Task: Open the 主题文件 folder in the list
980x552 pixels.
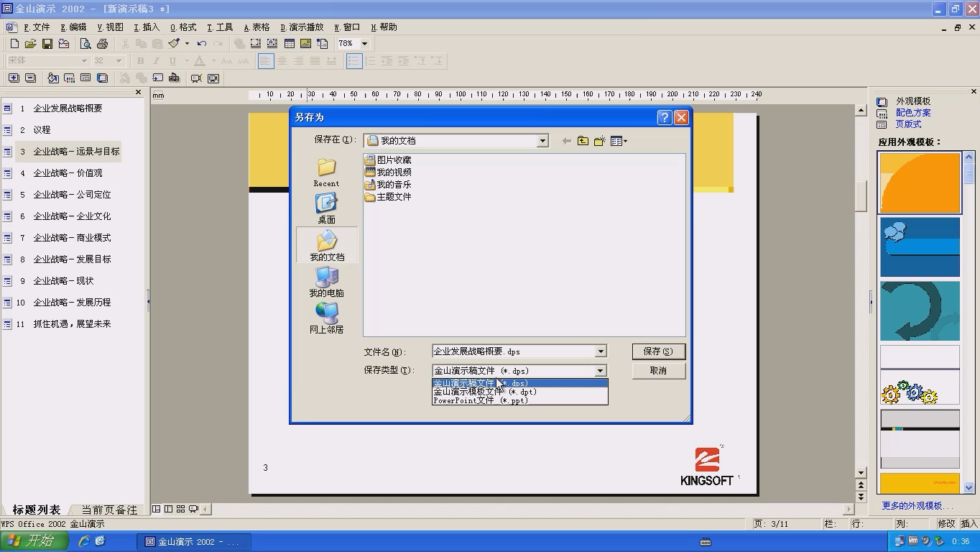Action: point(388,197)
